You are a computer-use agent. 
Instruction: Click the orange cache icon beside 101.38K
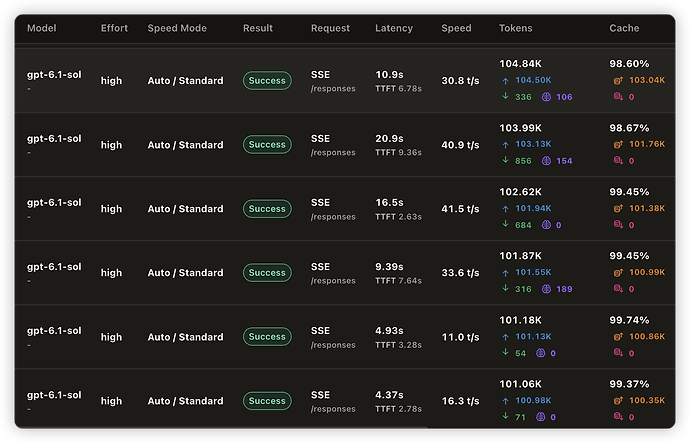pyautogui.click(x=618, y=209)
